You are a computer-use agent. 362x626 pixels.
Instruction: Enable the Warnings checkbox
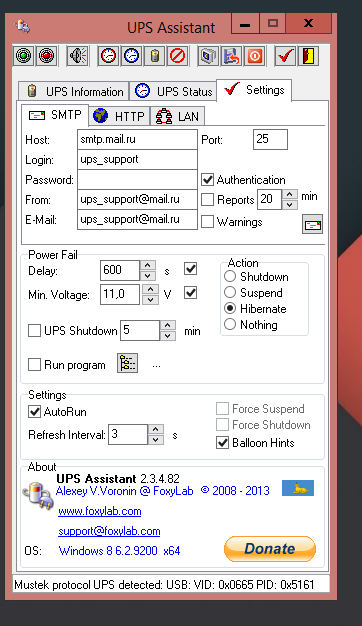pyautogui.click(x=208, y=222)
